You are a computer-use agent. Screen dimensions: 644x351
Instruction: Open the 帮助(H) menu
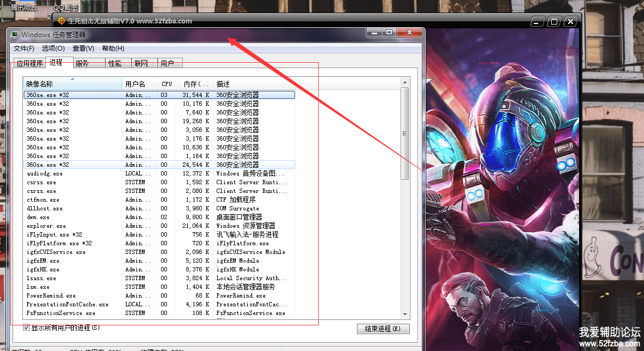114,49
